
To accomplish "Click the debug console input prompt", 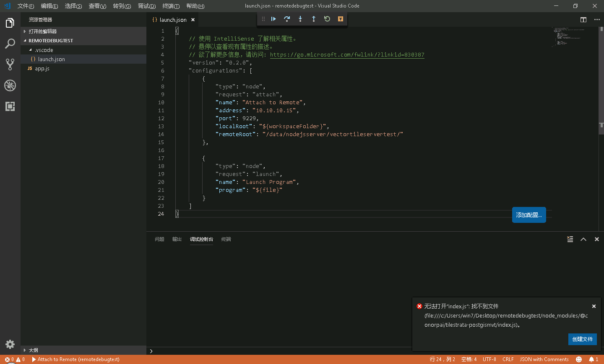I will pyautogui.click(x=279, y=351).
